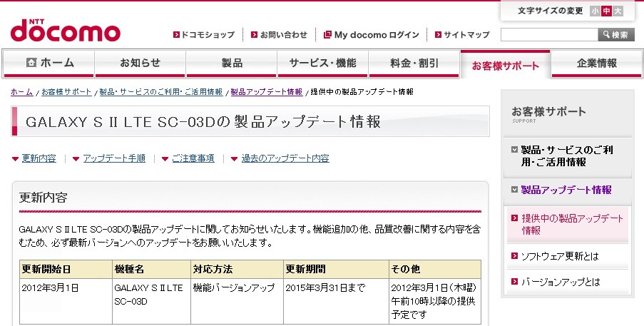Image resolution: width=644 pixels, height=326 pixels.
Task: Click the 機種名 table header
Action: click(x=151, y=270)
